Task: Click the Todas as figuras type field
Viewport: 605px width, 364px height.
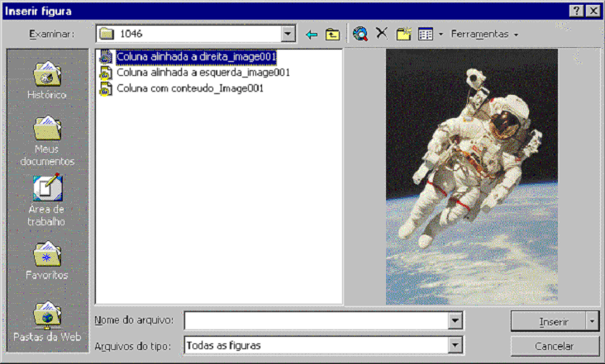Action: (317, 345)
